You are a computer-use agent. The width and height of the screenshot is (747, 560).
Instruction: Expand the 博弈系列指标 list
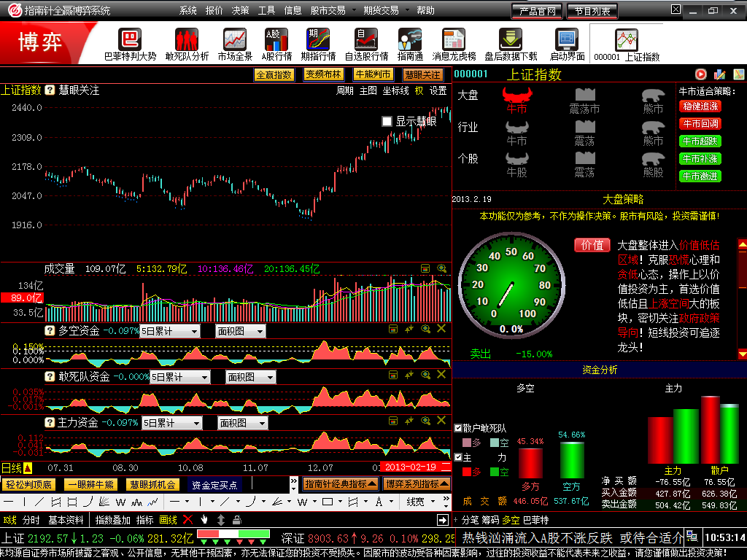[417, 484]
